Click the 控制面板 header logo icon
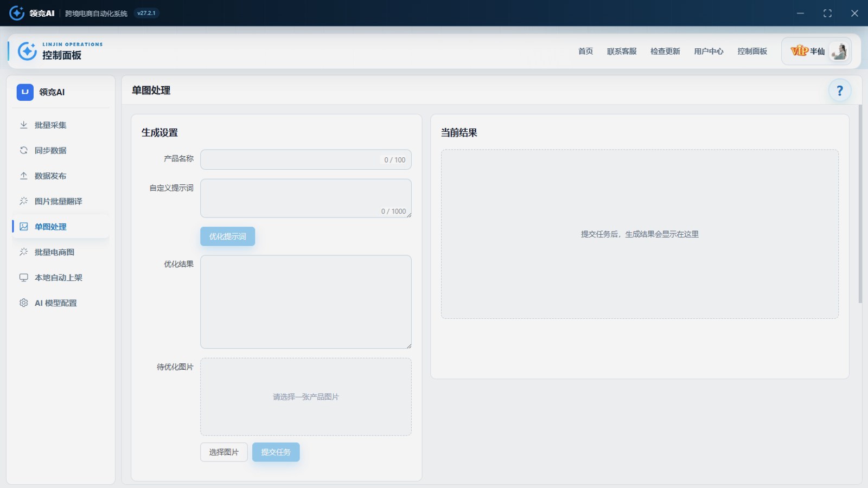This screenshot has height=488, width=868. tap(27, 51)
